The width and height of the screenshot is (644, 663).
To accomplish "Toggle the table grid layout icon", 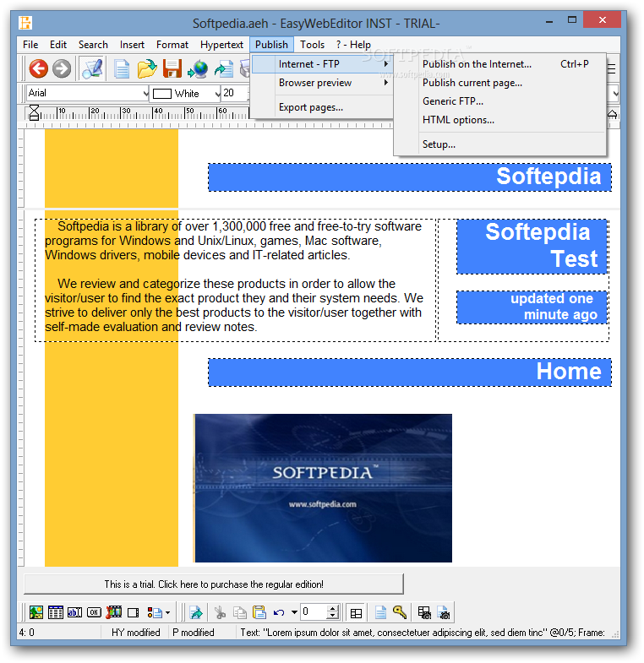I will [357, 613].
